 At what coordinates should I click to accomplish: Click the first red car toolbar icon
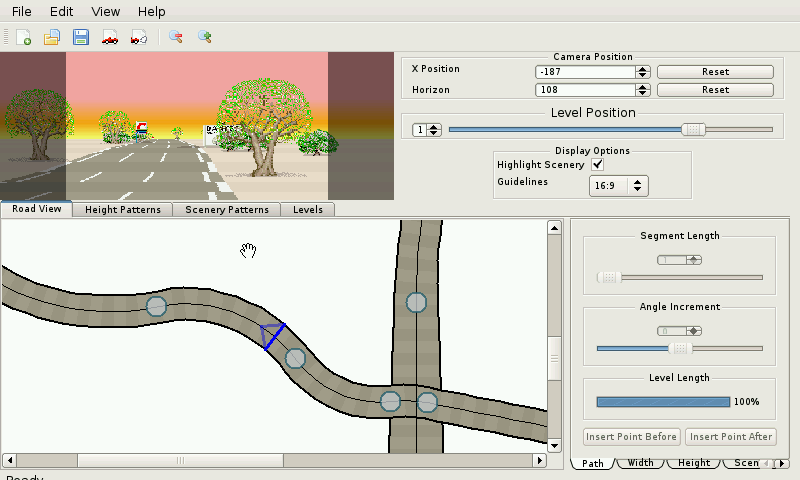(110, 37)
